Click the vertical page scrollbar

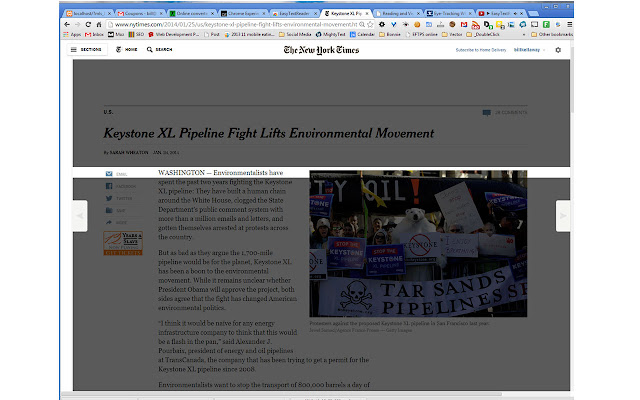point(572,80)
